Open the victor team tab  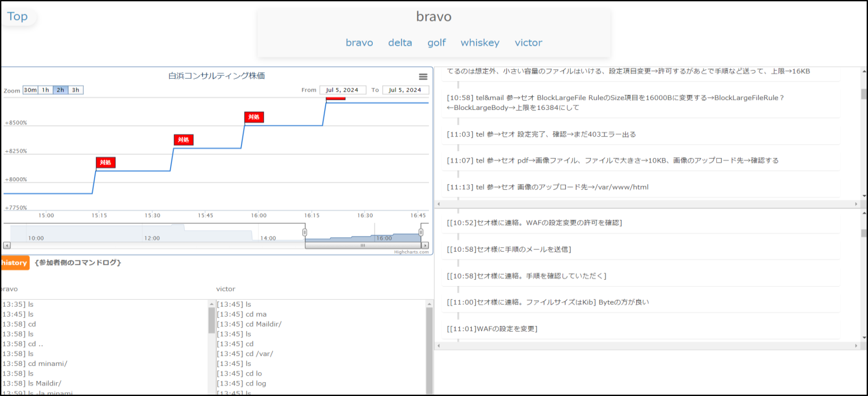coord(528,42)
